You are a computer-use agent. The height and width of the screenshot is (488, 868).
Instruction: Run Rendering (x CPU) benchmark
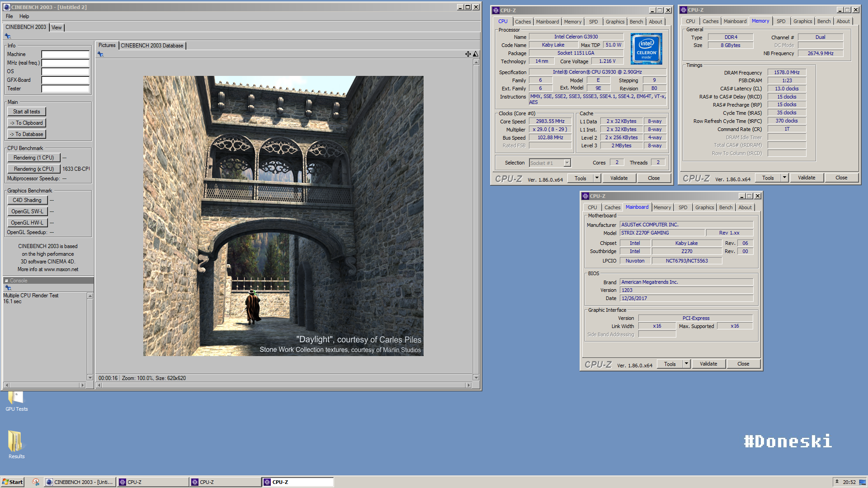click(34, 169)
